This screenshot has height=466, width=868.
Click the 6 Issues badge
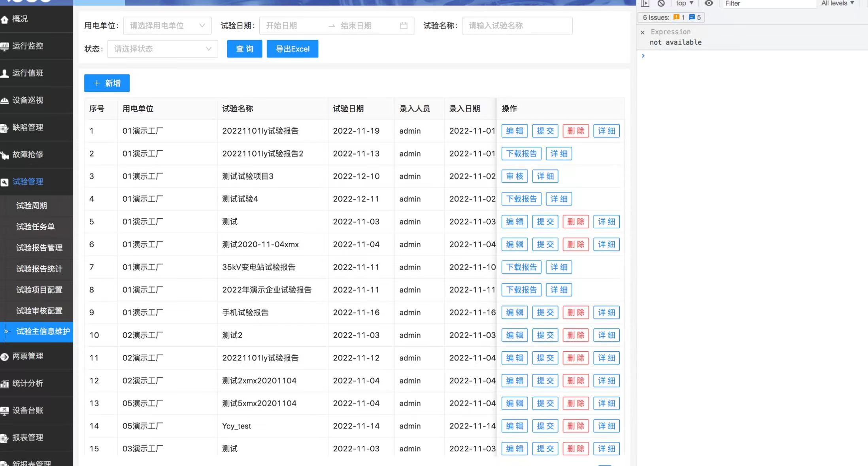(x=671, y=17)
